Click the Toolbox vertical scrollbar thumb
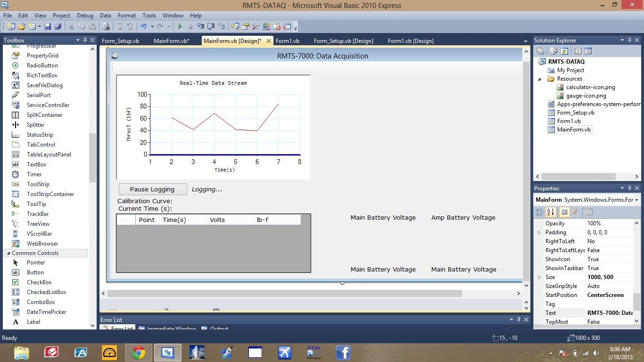 [x=92, y=158]
